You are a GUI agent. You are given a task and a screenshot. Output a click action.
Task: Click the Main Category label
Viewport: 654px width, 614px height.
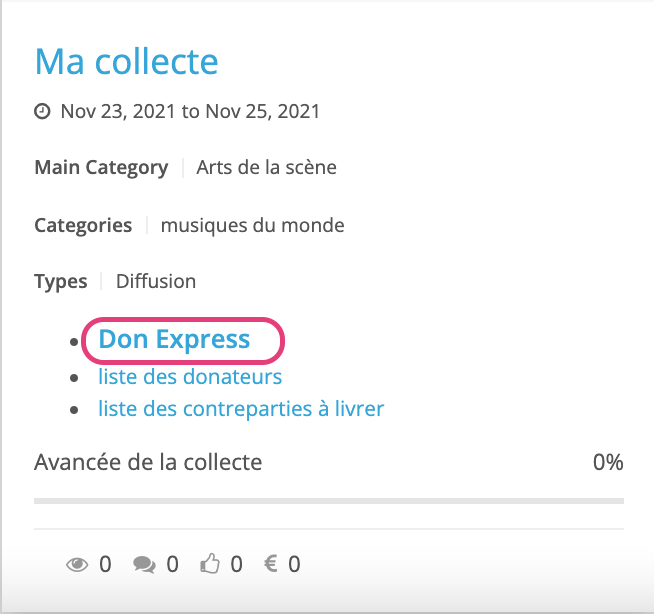101,168
